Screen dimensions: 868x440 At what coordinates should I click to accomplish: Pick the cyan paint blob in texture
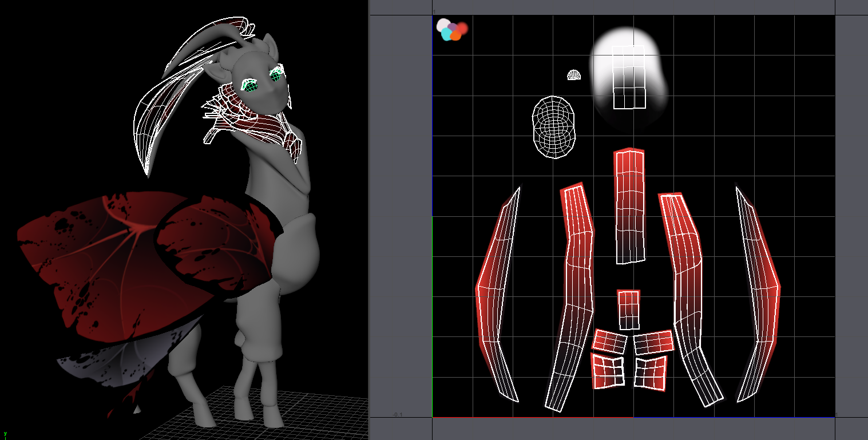click(446, 35)
